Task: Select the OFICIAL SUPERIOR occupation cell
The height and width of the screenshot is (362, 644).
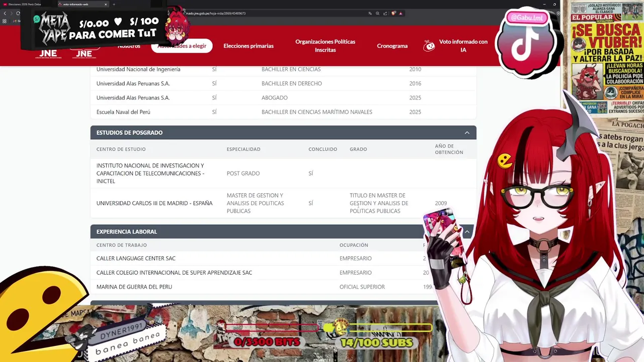Action: tap(362, 287)
